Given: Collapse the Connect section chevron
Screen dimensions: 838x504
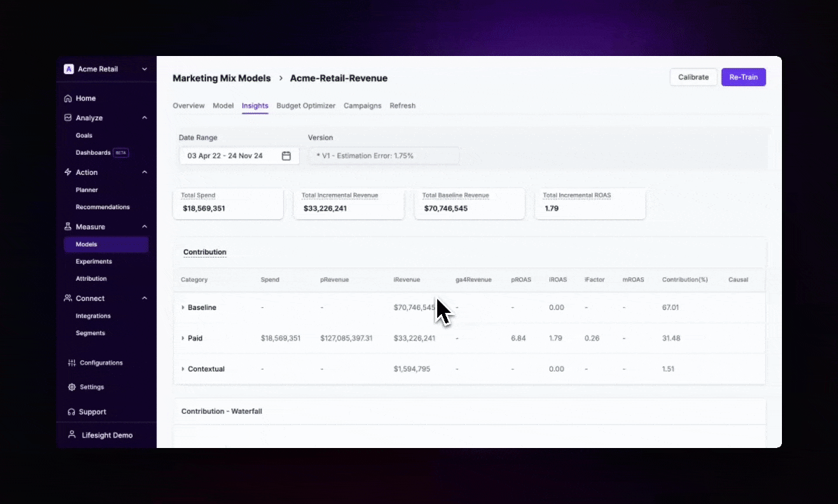Looking at the screenshot, I should pos(144,298).
